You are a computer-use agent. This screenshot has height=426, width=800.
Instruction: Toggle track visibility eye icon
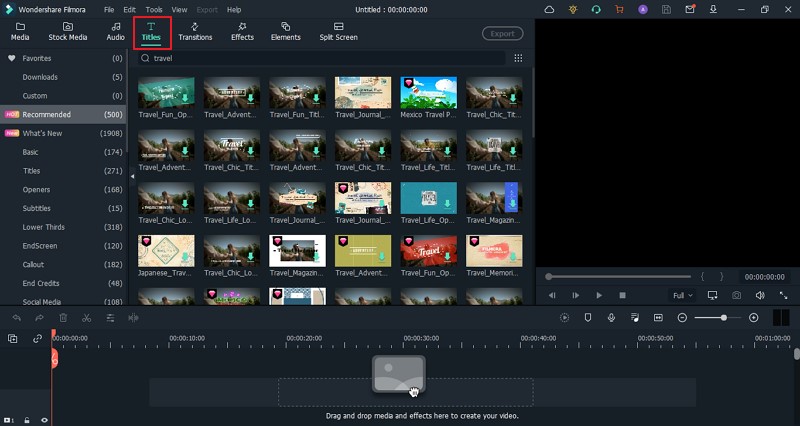[x=44, y=420]
